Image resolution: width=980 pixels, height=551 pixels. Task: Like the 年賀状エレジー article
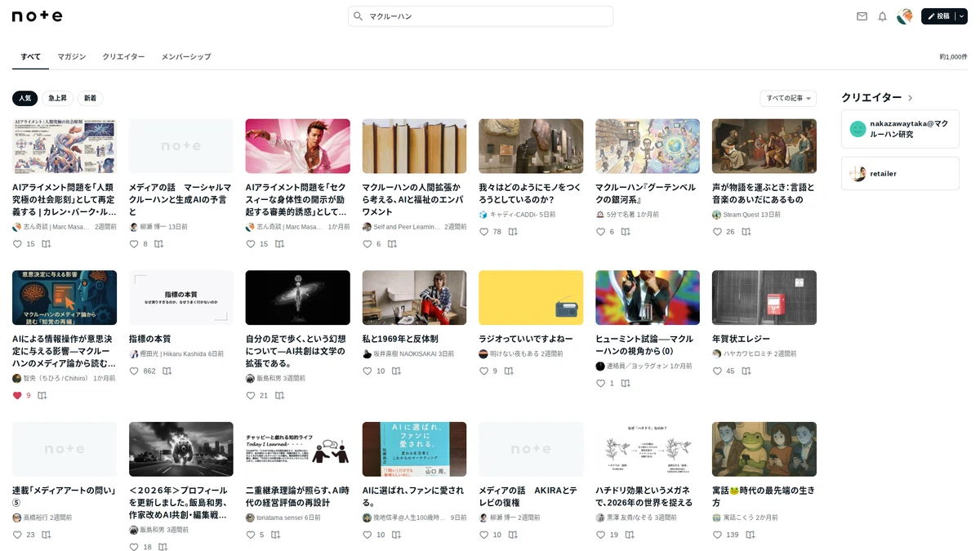pyautogui.click(x=717, y=371)
